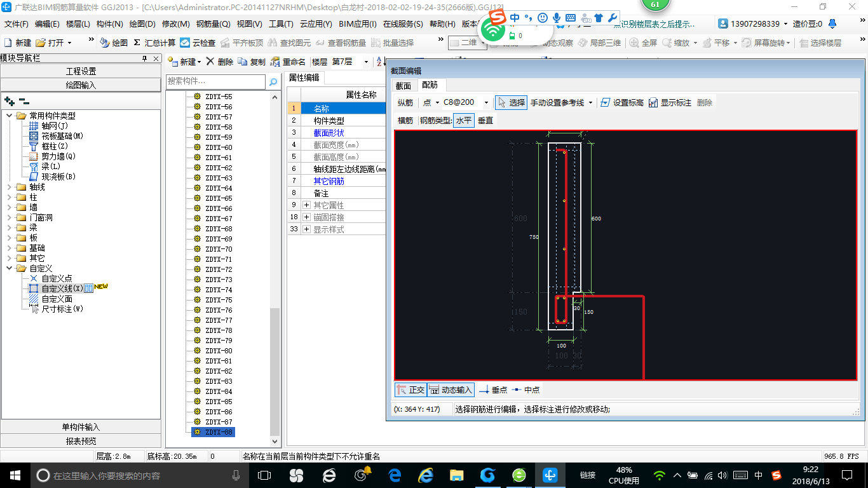Click the Cortana search box on taskbar
This screenshot has width=868, height=488.
pos(140,475)
